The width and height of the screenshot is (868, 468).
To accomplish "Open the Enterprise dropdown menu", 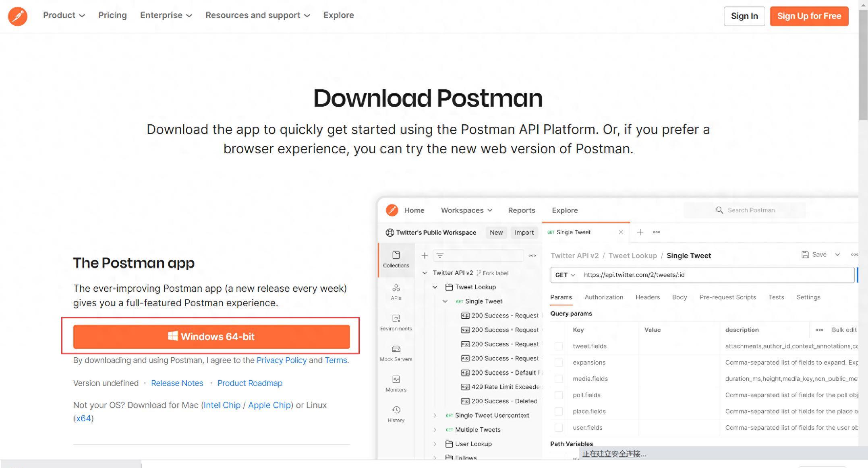I will tap(166, 15).
